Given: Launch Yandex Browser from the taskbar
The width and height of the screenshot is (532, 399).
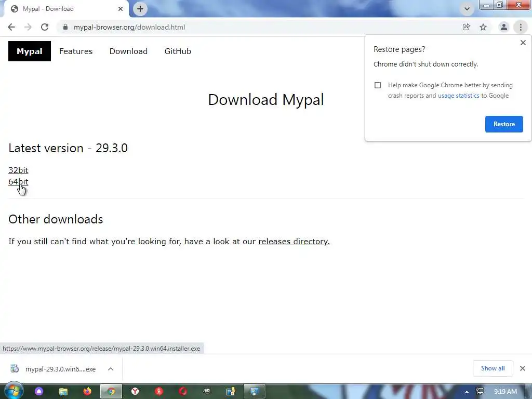Looking at the screenshot, I should (x=135, y=392).
